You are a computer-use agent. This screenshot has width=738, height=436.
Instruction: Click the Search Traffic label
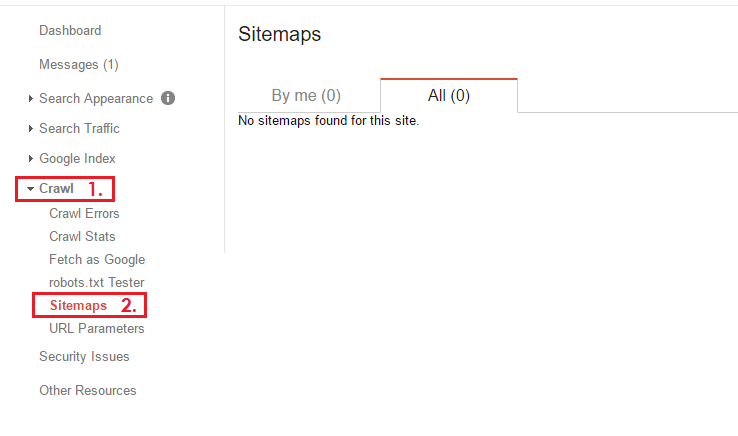click(79, 129)
